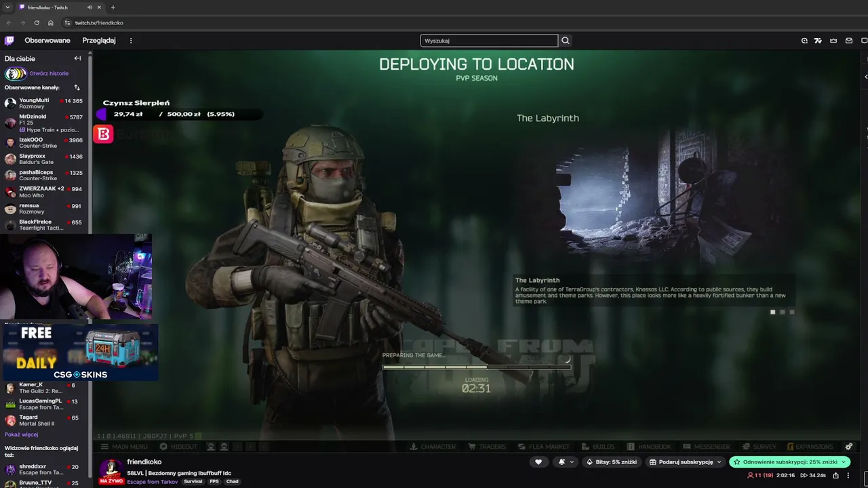
Task: Open MrDzinold channel in the sidebar
Action: pos(44,123)
